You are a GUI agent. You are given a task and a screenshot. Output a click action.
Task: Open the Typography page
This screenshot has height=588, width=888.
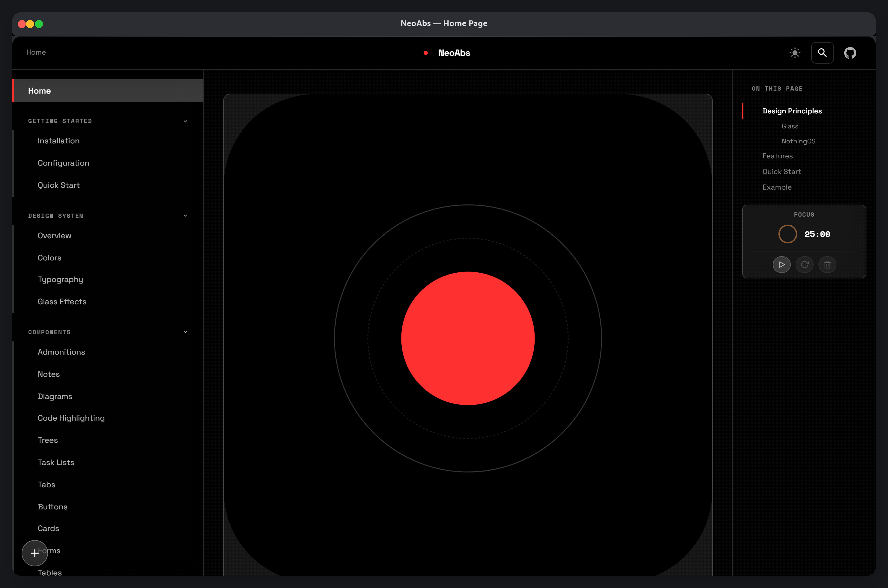(x=60, y=280)
